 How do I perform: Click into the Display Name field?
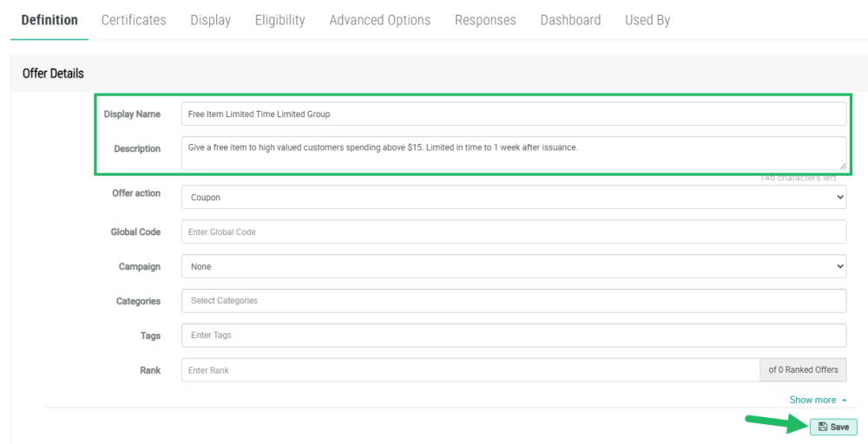[513, 114]
